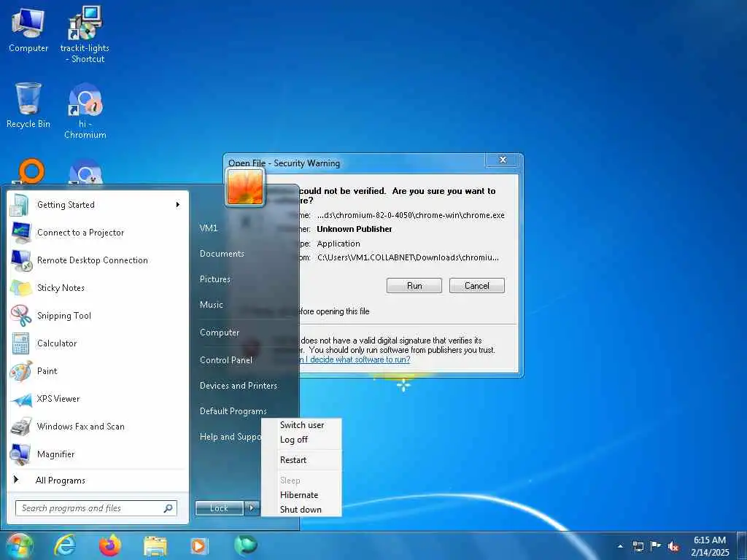Open Pictures from Start menu
The width and height of the screenshot is (747, 560).
coord(215,279)
